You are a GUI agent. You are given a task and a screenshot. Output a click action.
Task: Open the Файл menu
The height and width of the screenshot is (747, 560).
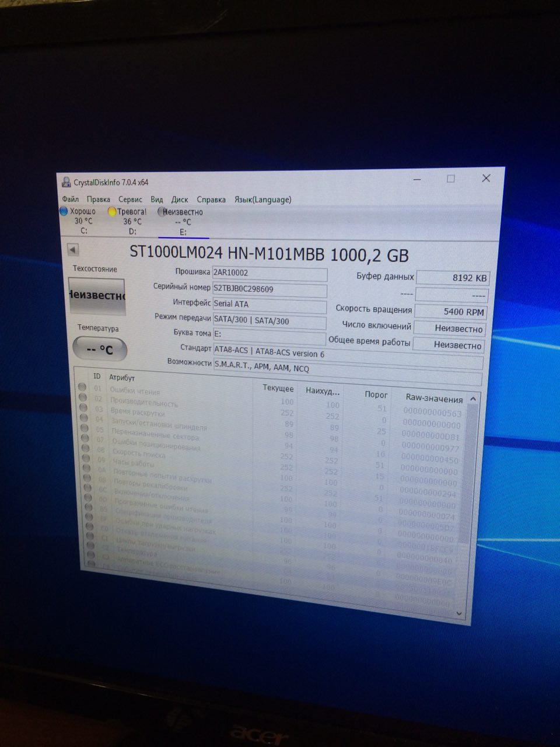pos(70,199)
